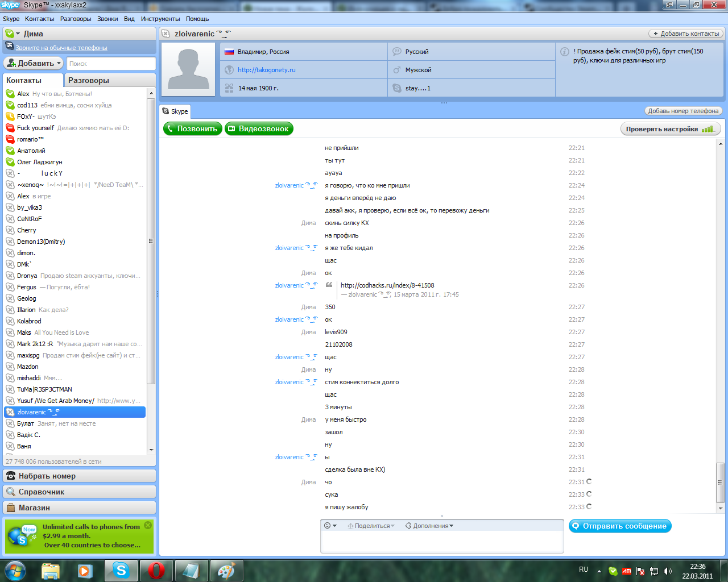
Task: Open the Магазин shop panel
Action: (79, 508)
